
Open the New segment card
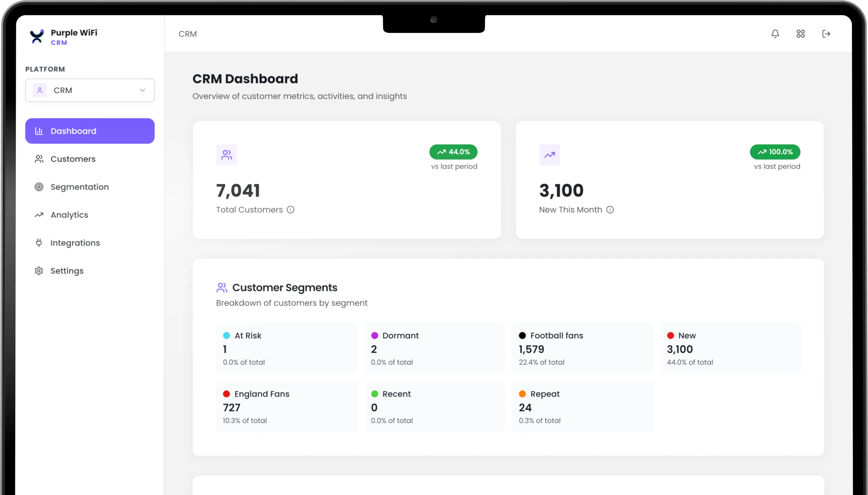point(731,348)
